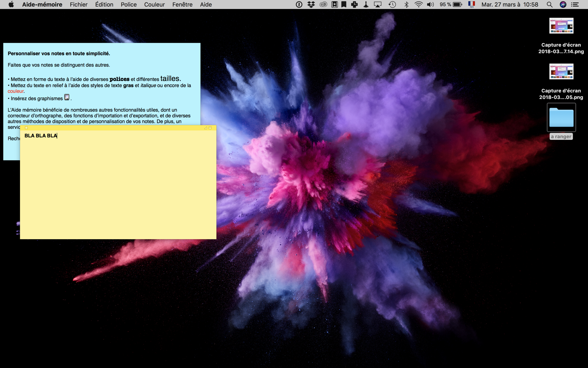Open the Bluetooth status menu

point(406,4)
